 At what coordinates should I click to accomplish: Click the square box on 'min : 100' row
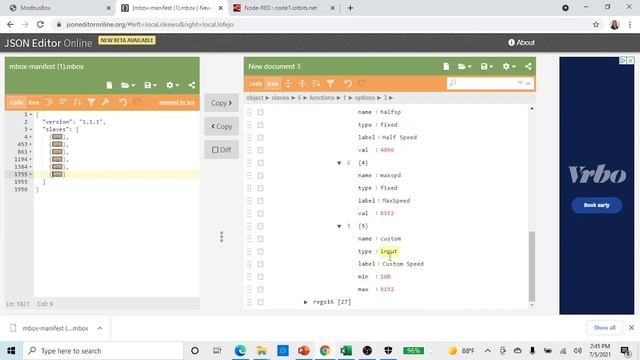pos(260,277)
